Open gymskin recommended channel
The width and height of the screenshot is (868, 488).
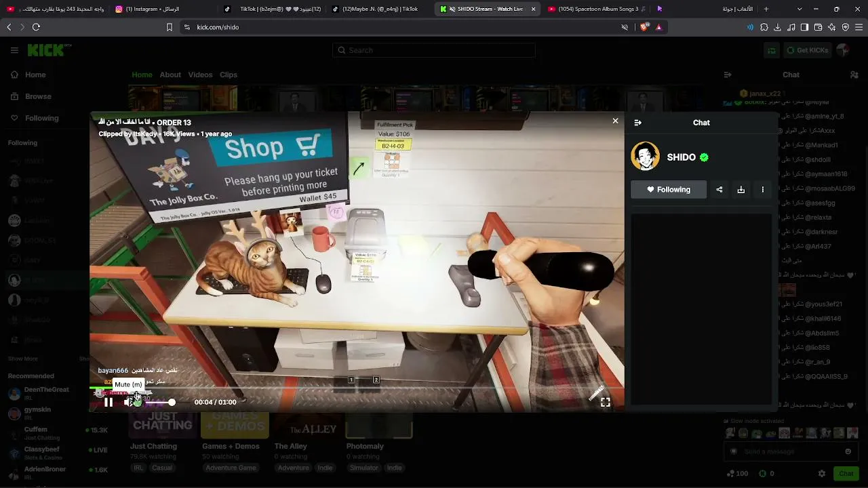45,412
